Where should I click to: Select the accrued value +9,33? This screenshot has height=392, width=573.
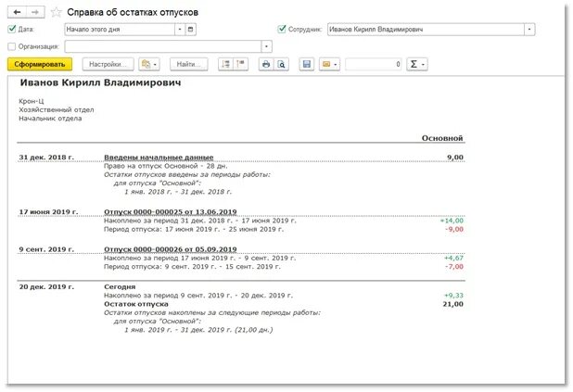pyautogui.click(x=453, y=296)
